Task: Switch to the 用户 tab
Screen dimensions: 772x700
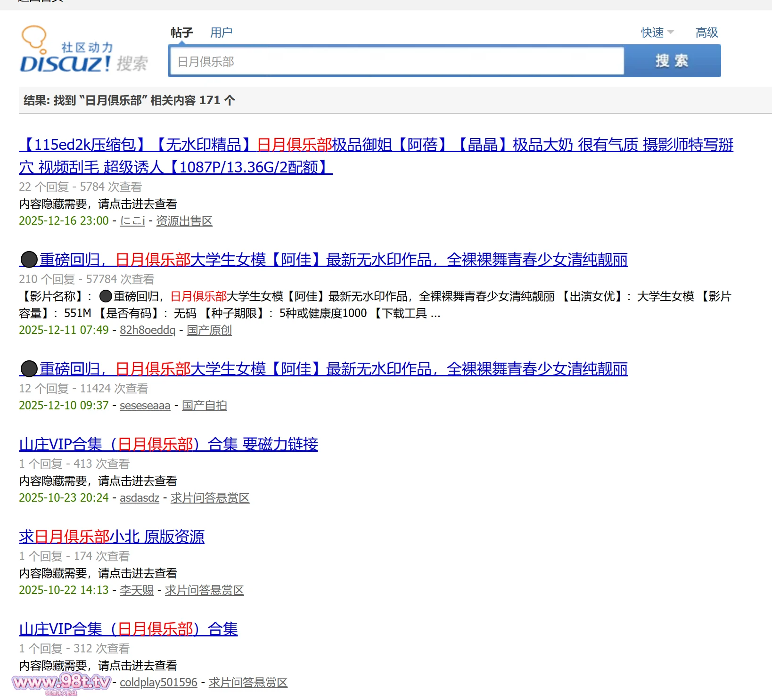Action: (x=221, y=33)
